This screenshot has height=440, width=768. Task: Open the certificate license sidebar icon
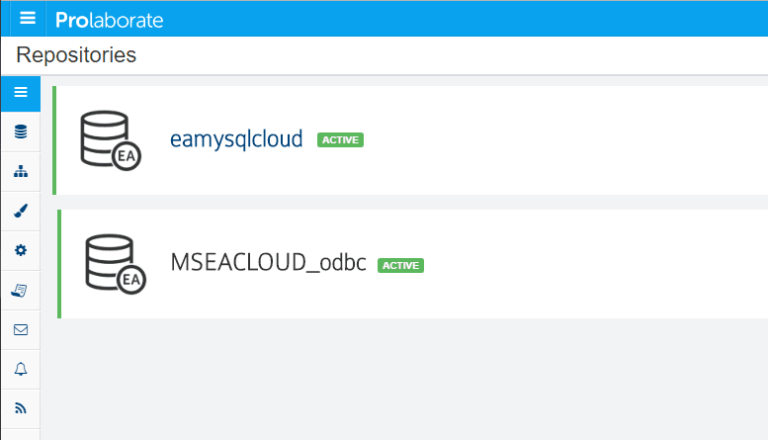tap(20, 290)
